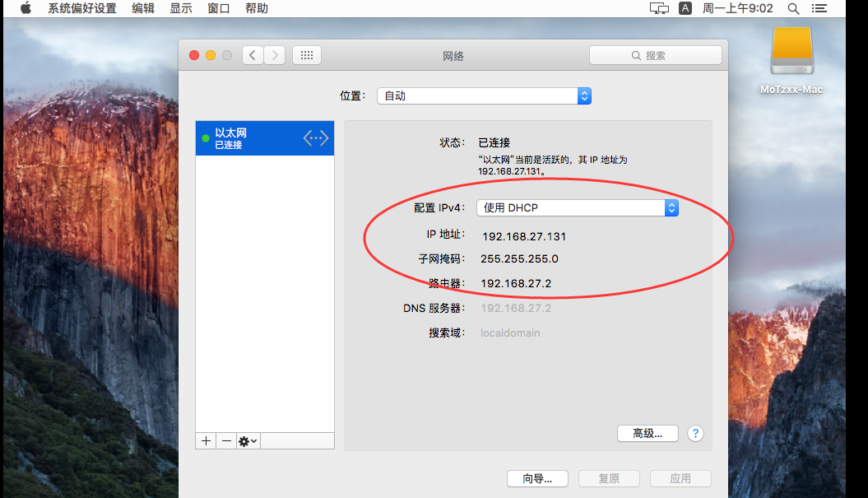The width and height of the screenshot is (868, 498).
Task: Click the Ethernet arrows icon
Action: point(316,138)
